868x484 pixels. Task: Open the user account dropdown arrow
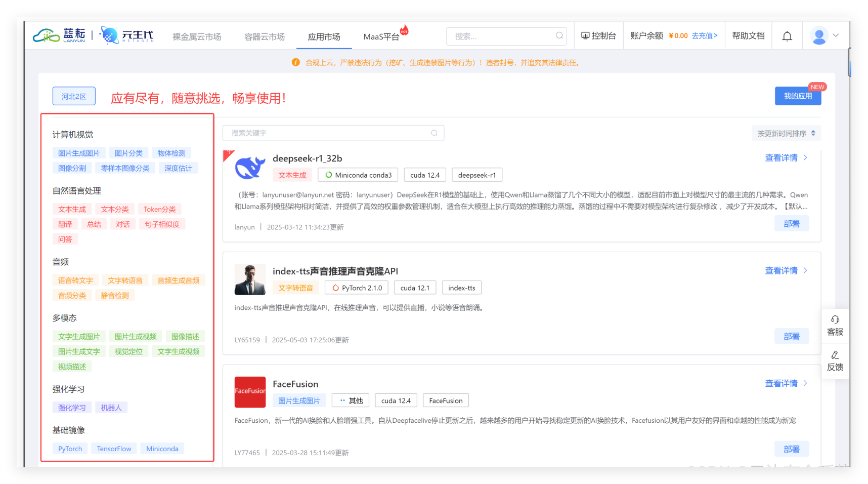pos(836,35)
